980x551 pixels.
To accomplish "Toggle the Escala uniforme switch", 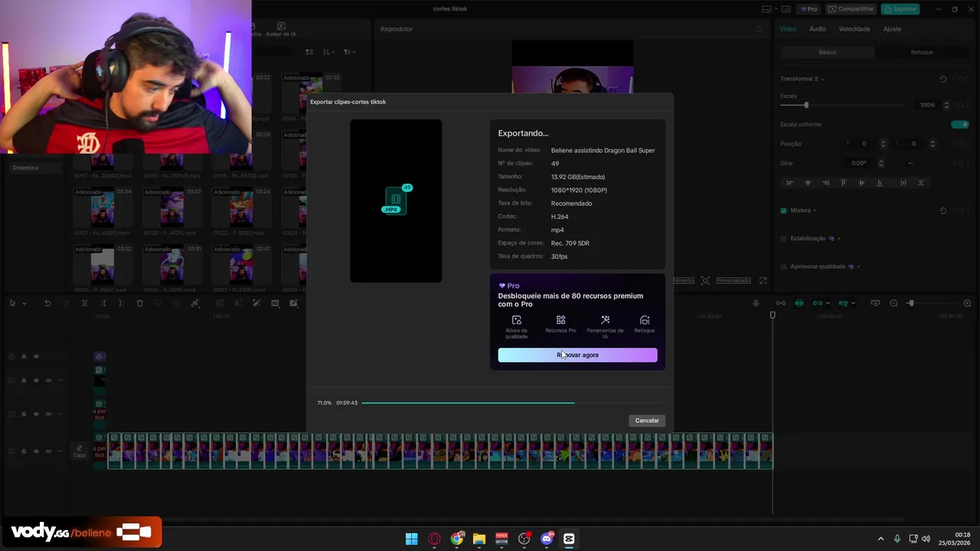I will tap(960, 124).
